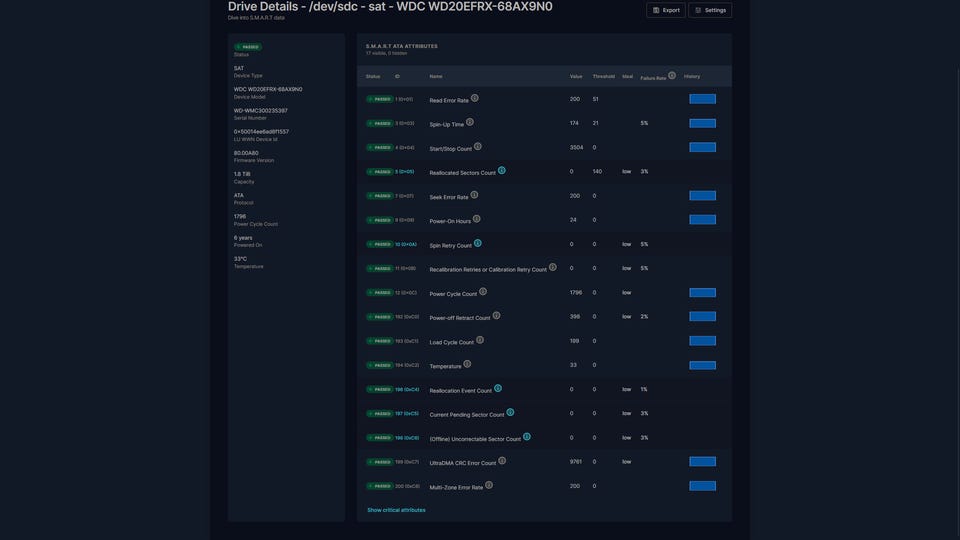Viewport: 960px width, 540px height.
Task: Click the ID cell 10 (0x0A)
Action: (x=406, y=244)
